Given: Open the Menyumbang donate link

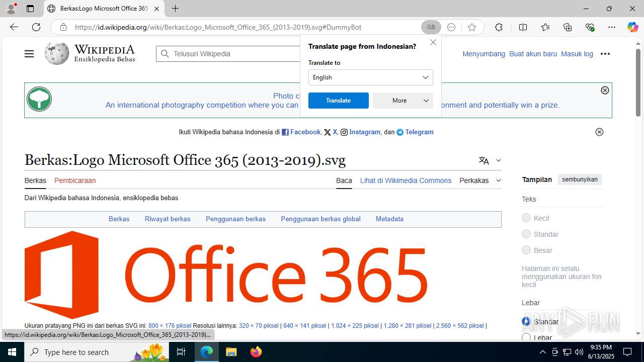Looking at the screenshot, I should 484,54.
